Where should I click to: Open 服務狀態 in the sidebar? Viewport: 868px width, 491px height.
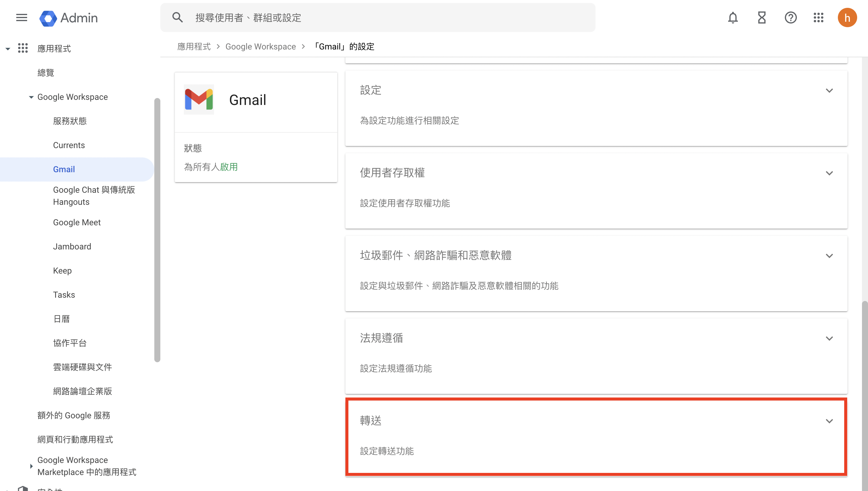[x=70, y=121]
